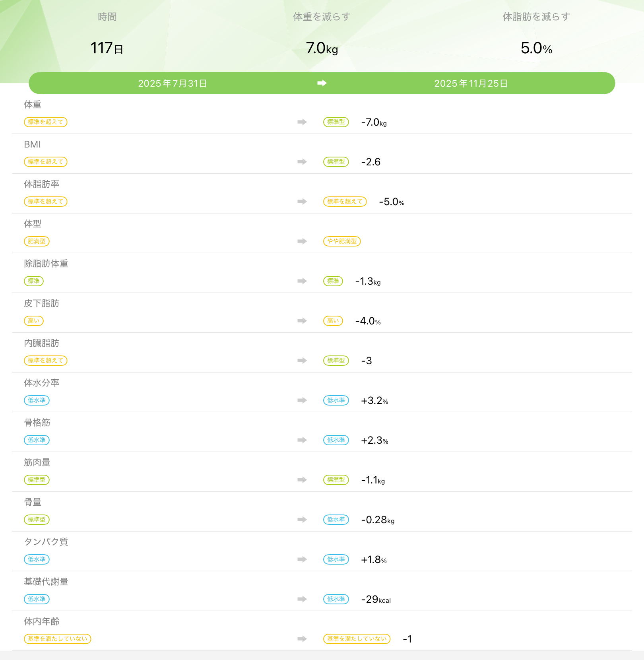Viewport: 644px width, 660px height.
Task: Click the gray arrow in the 体重 row
Action: coord(302,122)
